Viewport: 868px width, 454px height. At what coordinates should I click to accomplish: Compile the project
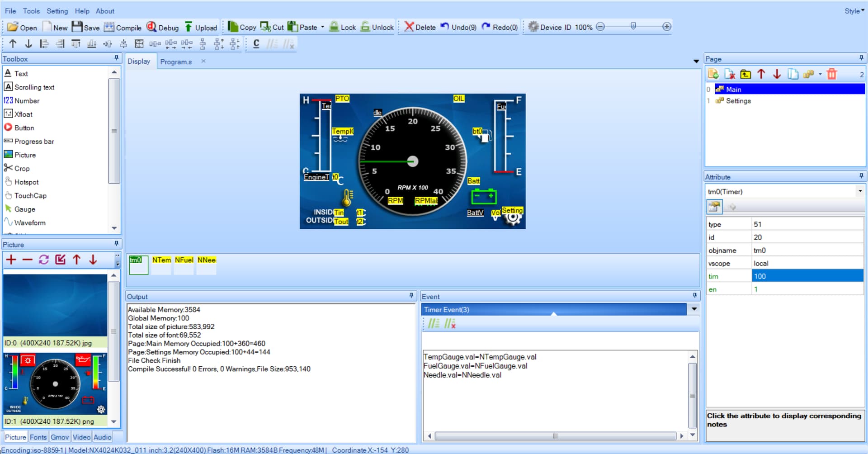tap(122, 27)
